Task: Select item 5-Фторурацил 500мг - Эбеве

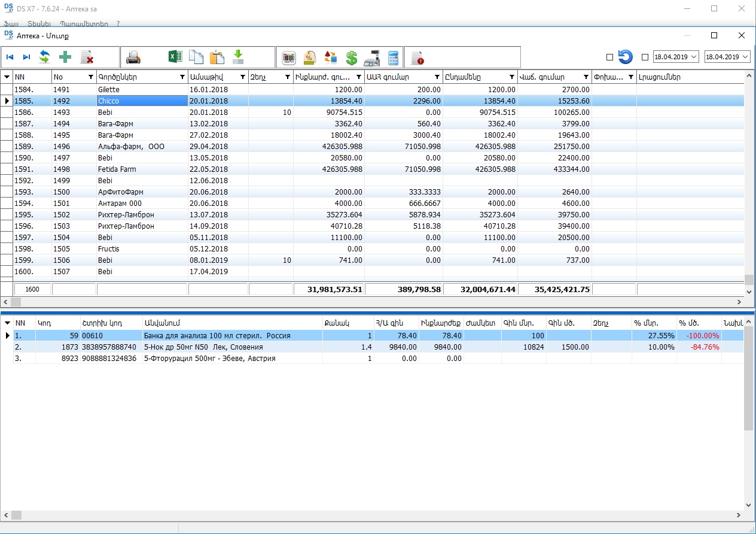Action: 232,359
